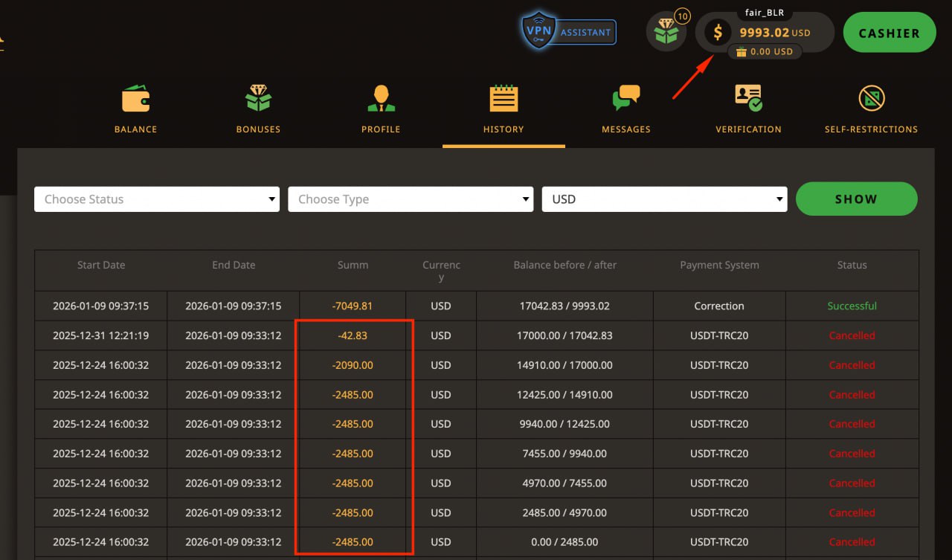Expand the USD currency dropdown
Screen dimensions: 952x560
[x=664, y=199]
